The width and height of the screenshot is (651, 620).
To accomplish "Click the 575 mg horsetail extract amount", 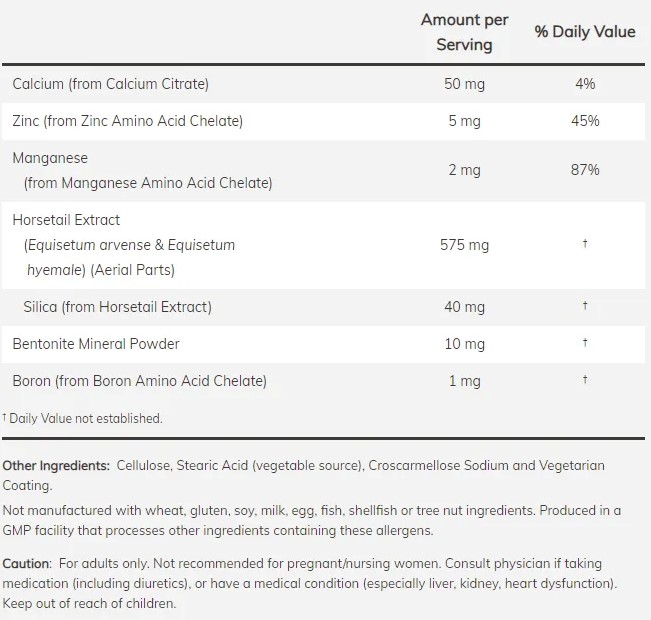I will [x=464, y=245].
